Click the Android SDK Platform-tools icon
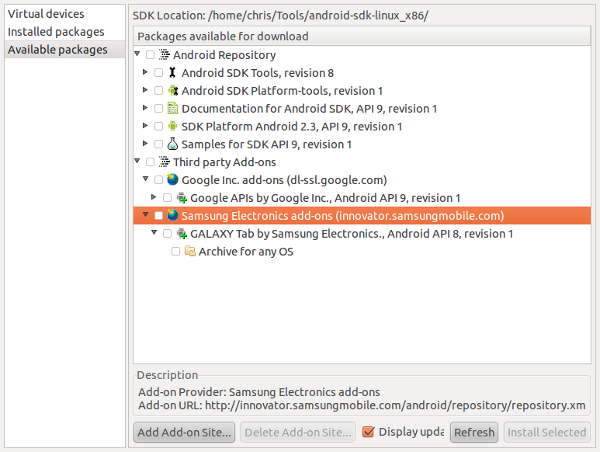Viewport: 600px width, 452px height. [x=172, y=91]
